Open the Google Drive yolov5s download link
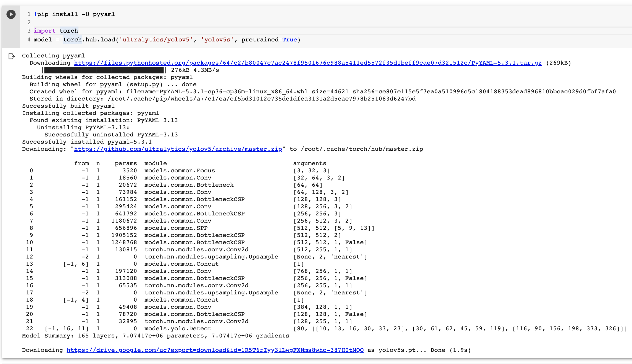The image size is (632, 364). click(x=215, y=350)
